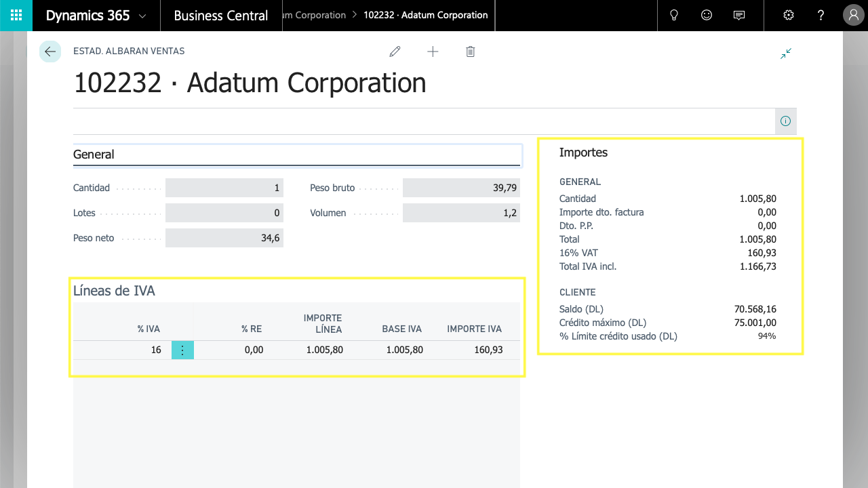Image resolution: width=868 pixels, height=488 pixels.
Task: Open the question mark help menu
Action: 821,16
